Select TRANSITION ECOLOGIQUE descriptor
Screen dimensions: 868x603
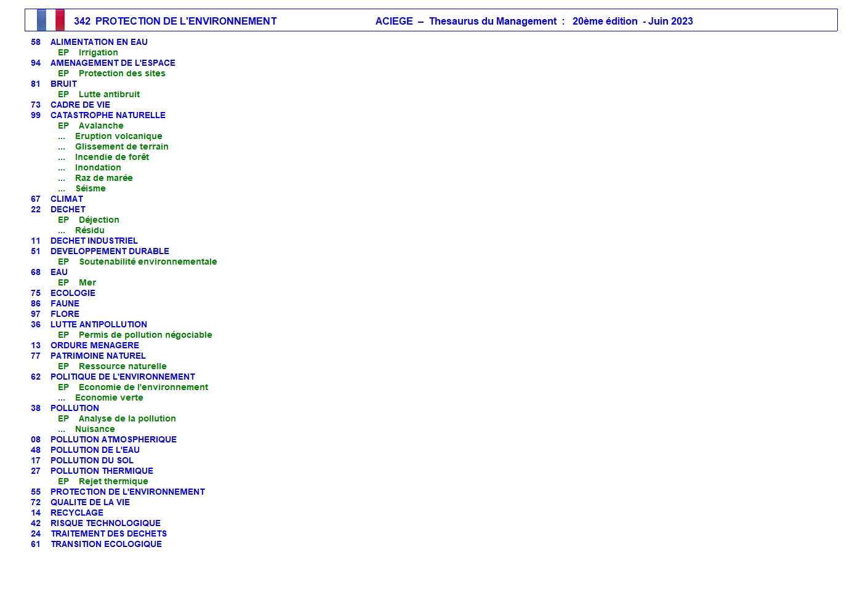(106, 544)
